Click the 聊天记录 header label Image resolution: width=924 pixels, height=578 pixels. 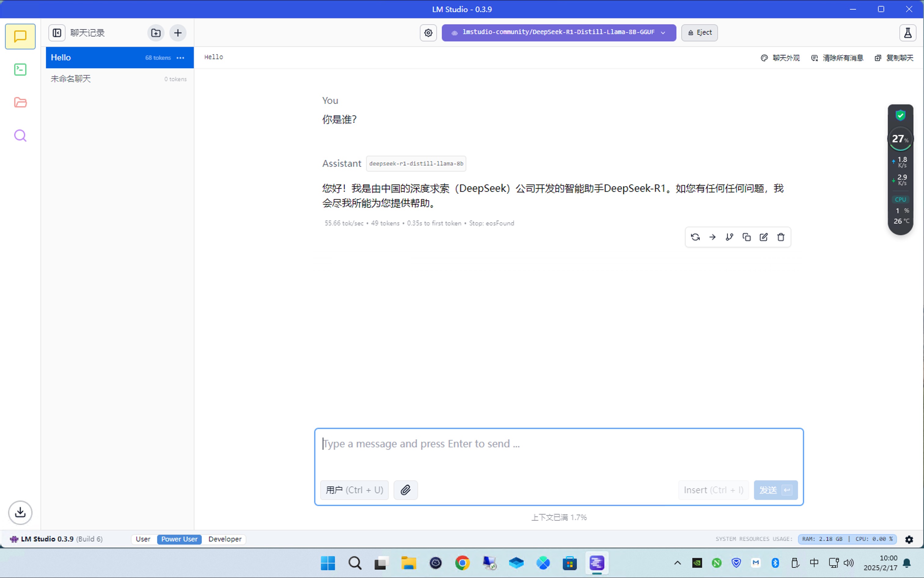[87, 33]
